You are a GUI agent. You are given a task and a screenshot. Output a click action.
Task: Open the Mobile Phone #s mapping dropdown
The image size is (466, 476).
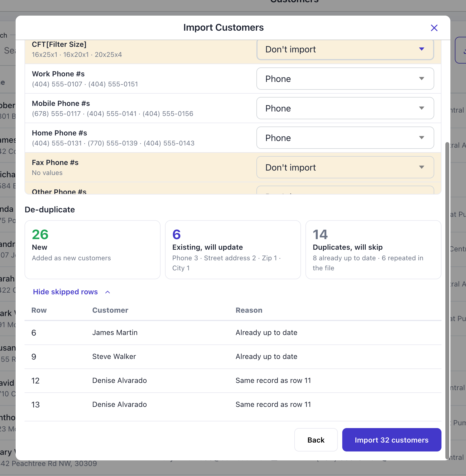345,108
